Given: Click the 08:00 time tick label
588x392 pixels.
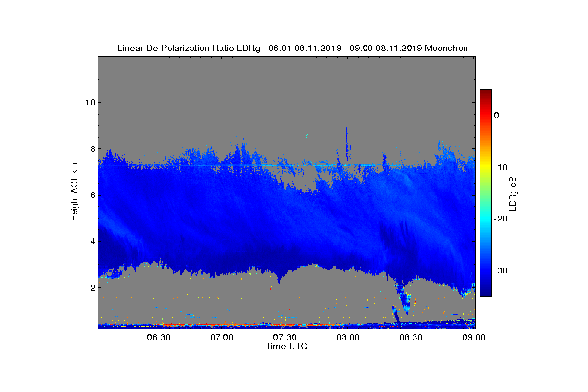Looking at the screenshot, I should 348,337.
